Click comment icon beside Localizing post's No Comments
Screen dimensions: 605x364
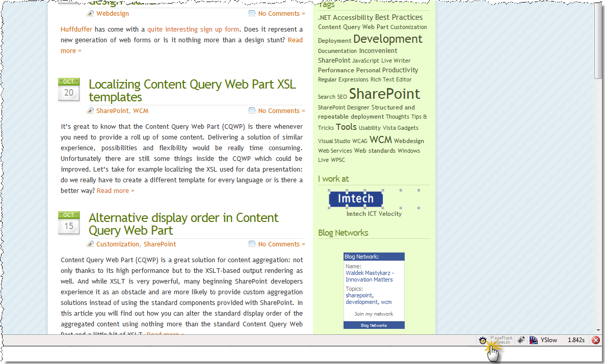click(x=252, y=110)
